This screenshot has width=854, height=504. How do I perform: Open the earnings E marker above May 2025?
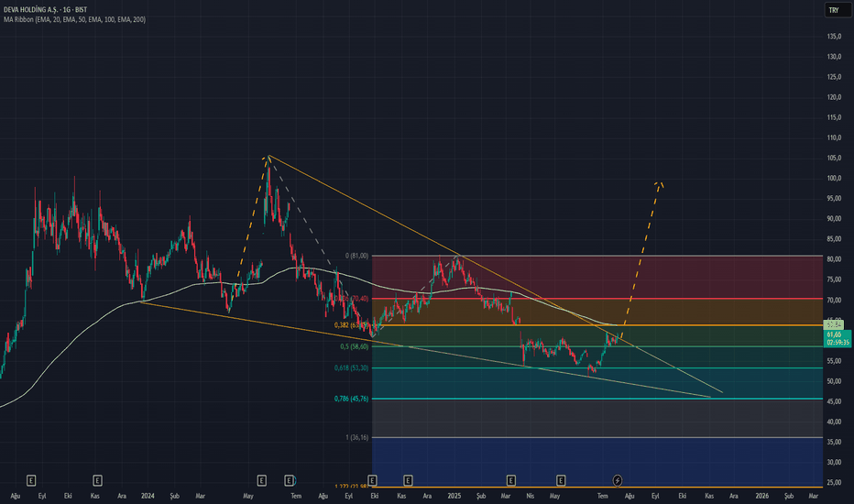click(561, 480)
